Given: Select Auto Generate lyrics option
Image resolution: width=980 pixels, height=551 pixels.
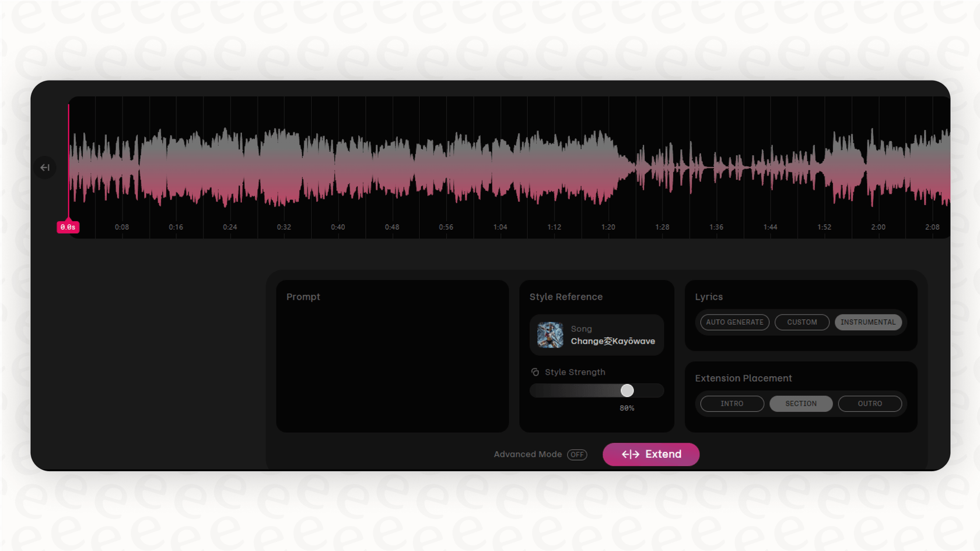Looking at the screenshot, I should coord(734,322).
